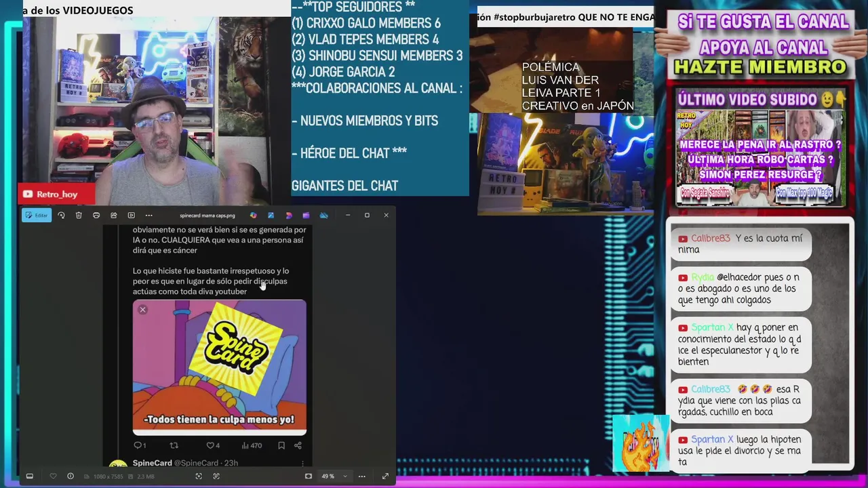This screenshot has width=868, height=488.
Task: Click the views chart icon showing 470
Action: [252, 445]
